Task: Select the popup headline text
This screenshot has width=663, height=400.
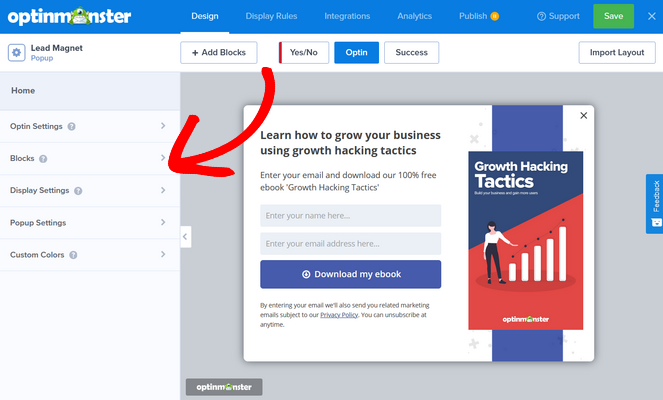Action: point(350,143)
